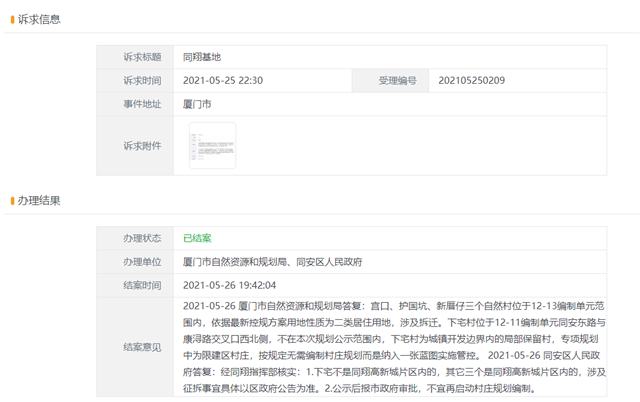The height and width of the screenshot is (402, 640).
Task: Click the 诉求附件 label cell
Action: (x=135, y=146)
